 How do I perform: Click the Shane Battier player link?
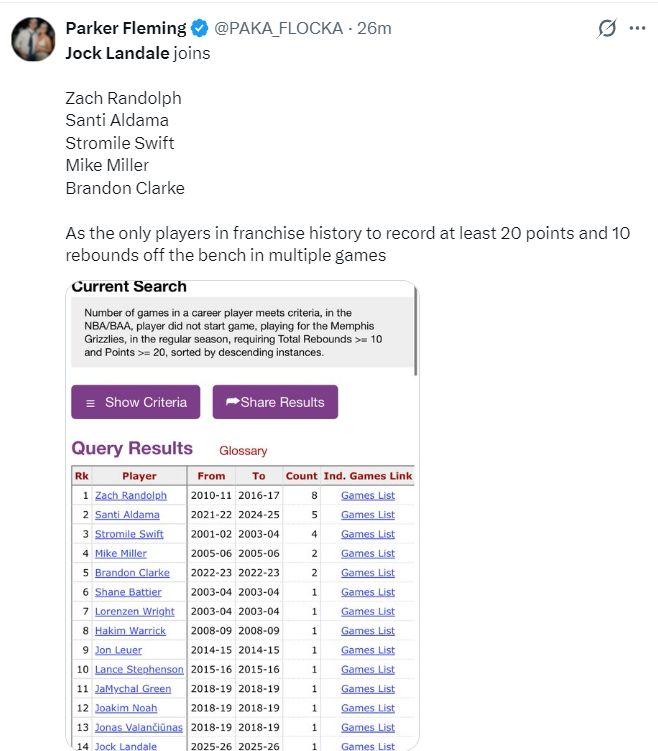click(x=127, y=592)
